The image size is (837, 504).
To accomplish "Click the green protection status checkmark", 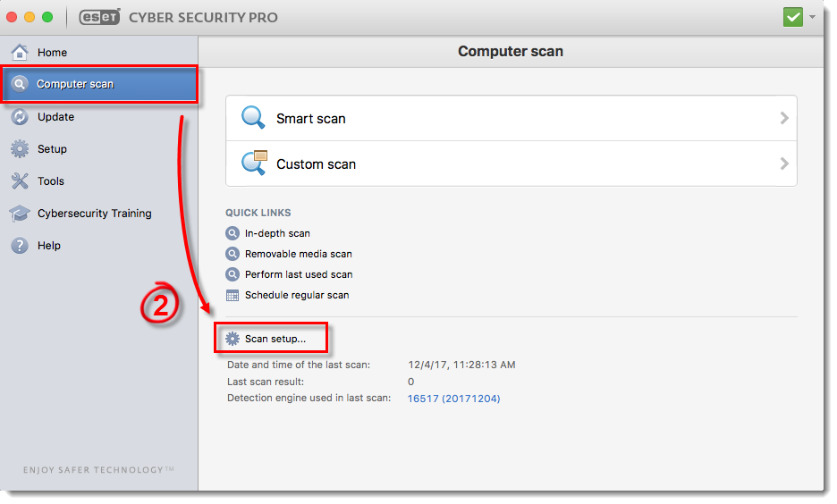I will pos(792,17).
